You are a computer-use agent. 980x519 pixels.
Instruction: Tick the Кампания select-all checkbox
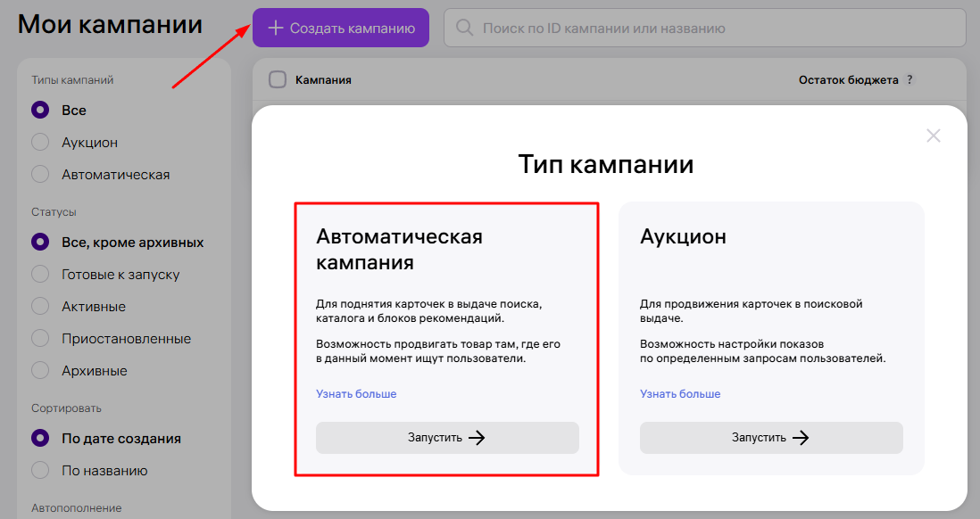tap(278, 80)
